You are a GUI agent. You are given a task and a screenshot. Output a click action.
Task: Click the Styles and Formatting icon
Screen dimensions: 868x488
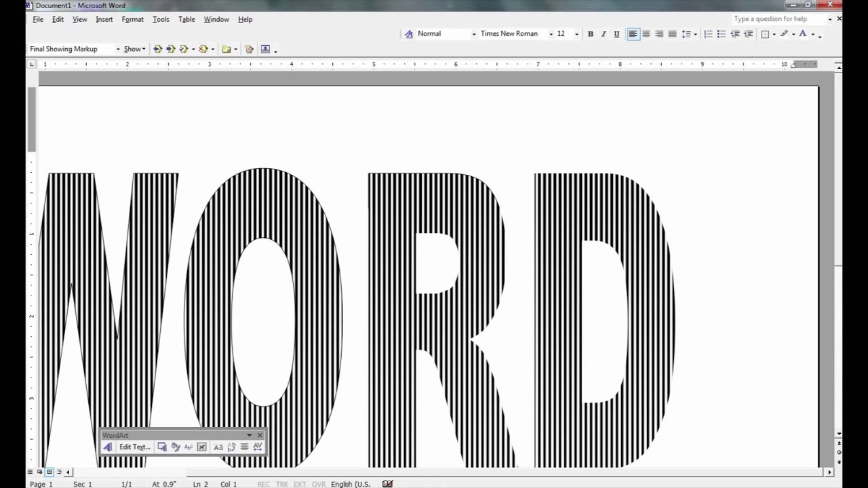click(408, 34)
